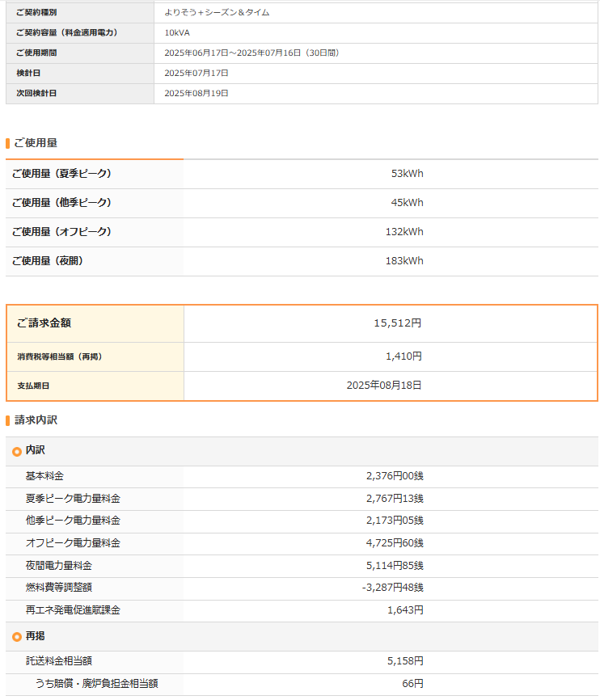Screen dimensions: 600x700
Task: Click the 検針日 label
Action: [28, 73]
